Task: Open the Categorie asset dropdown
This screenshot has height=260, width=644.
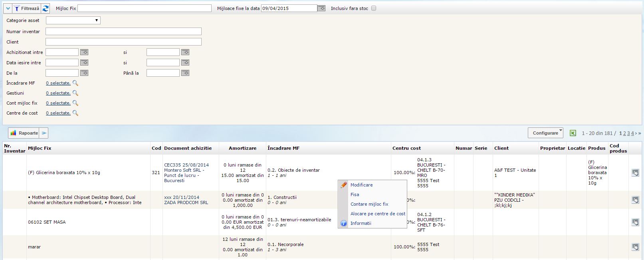Action: click(x=73, y=20)
